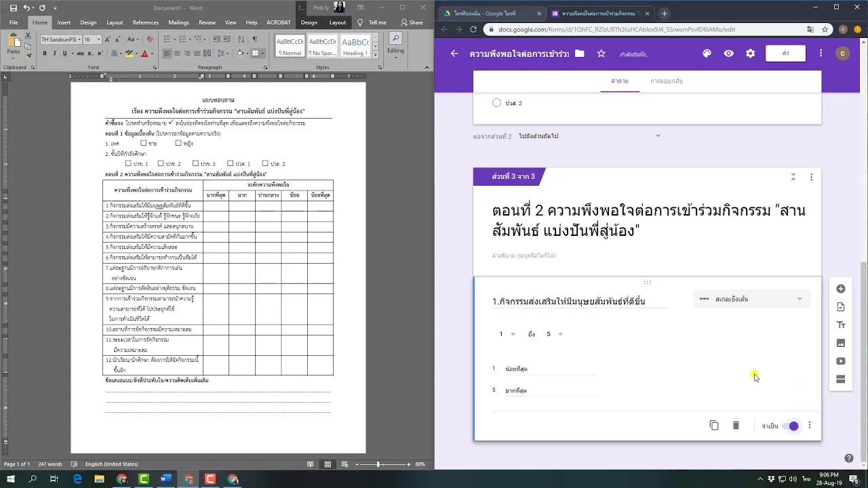
Task: Open the question's more options menu
Action: point(809,426)
